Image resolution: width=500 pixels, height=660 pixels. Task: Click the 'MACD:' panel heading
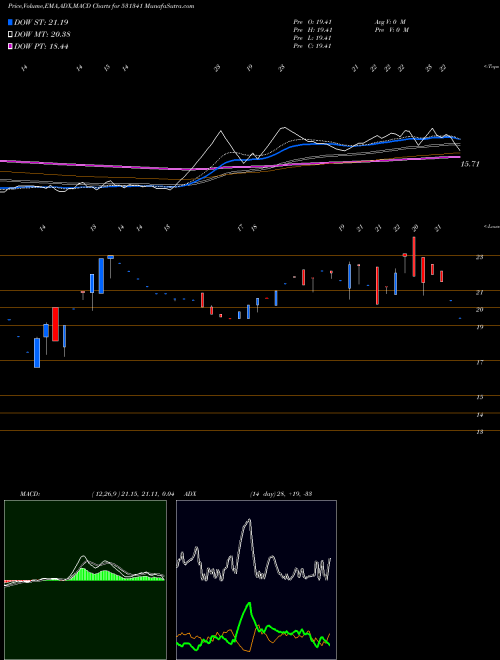pos(29,494)
